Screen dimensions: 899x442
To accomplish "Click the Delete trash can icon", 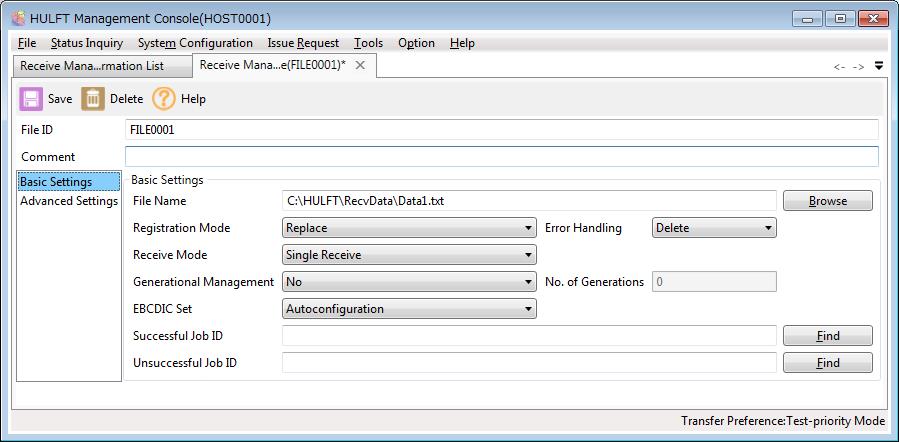I will tap(93, 99).
